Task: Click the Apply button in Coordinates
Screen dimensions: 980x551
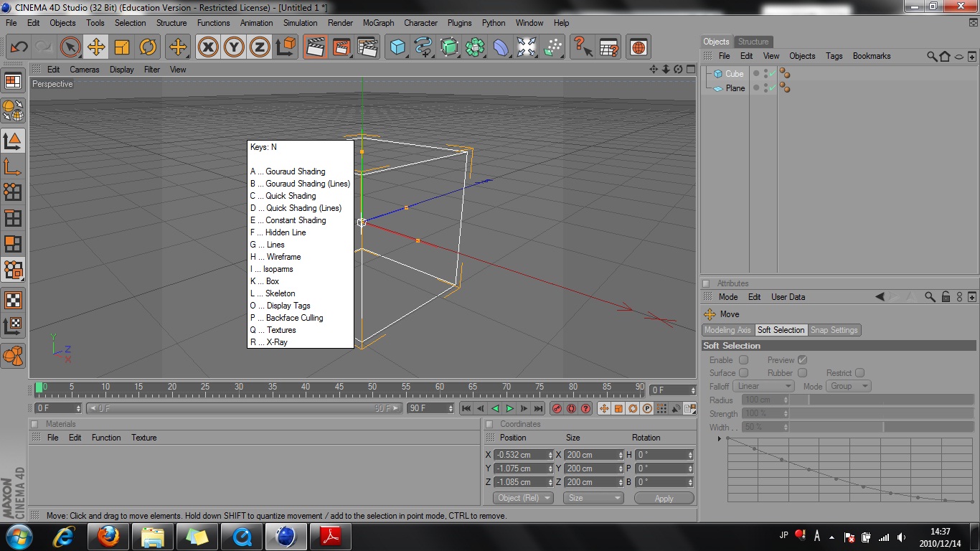Action: click(664, 498)
